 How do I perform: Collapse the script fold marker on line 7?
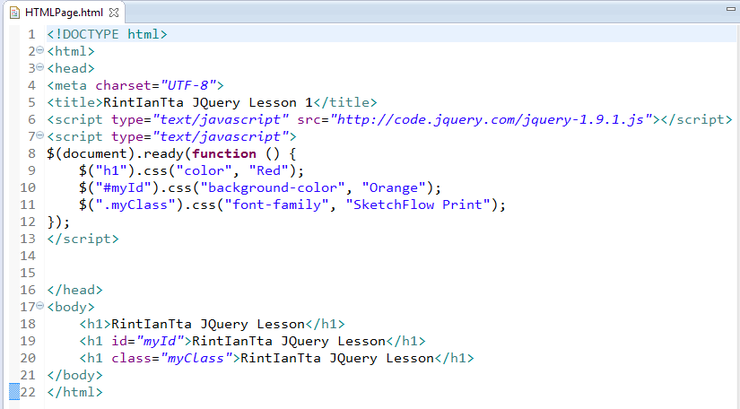(40, 135)
